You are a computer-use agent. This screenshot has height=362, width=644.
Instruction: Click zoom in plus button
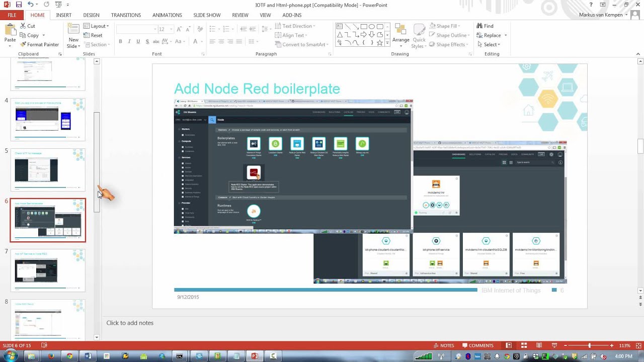click(x=612, y=345)
